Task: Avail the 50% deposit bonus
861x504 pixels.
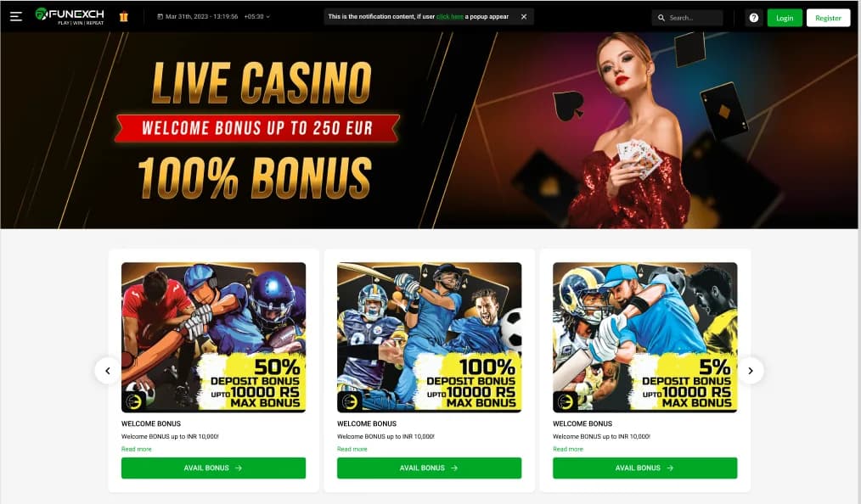Action: coord(213,468)
